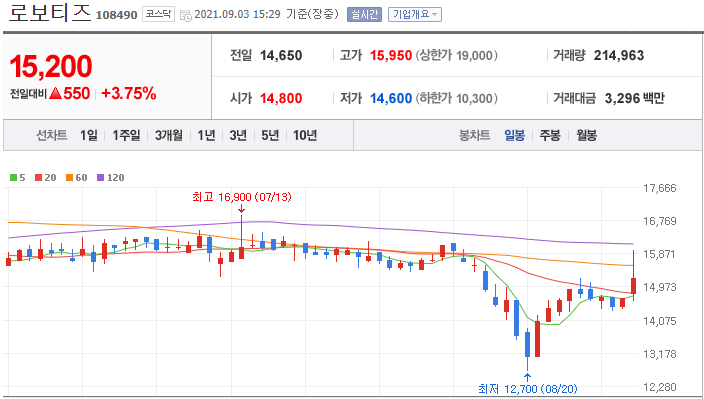Viewport: 704px width, 399px height.
Task: Select the 1일 line chart tab
Action: [89, 135]
